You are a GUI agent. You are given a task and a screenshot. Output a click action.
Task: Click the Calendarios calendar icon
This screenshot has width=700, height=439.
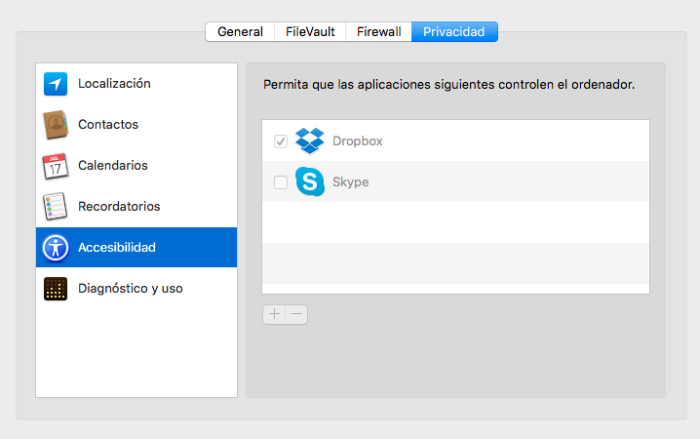[55, 166]
